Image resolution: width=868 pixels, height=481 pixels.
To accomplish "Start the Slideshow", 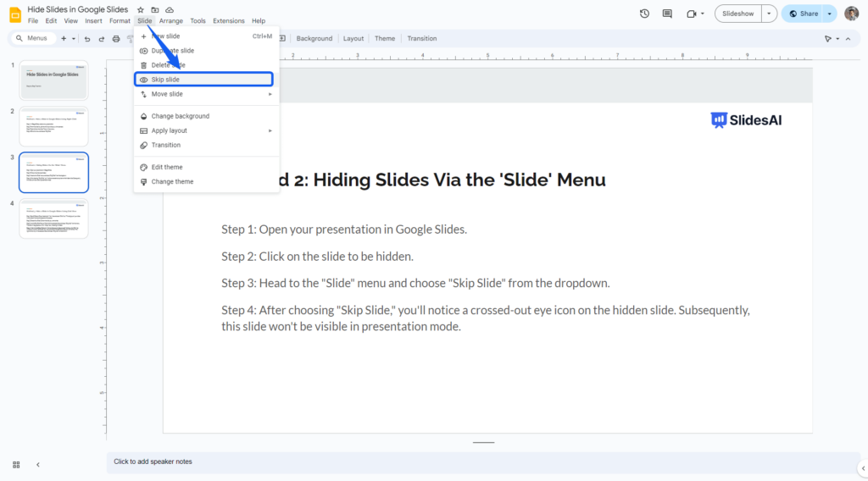I will (738, 14).
